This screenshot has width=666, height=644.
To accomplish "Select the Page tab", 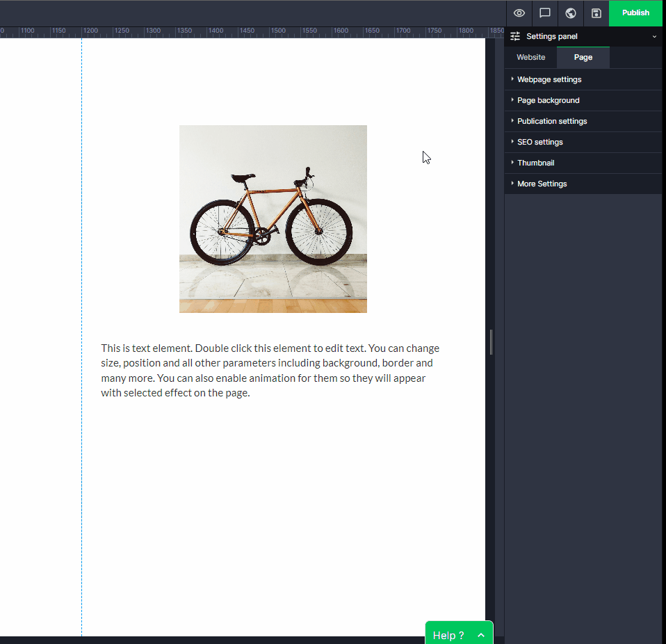I will 583,58.
